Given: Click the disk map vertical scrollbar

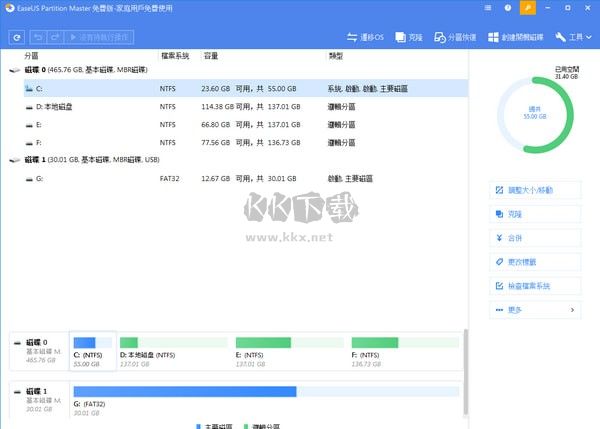Looking at the screenshot, I should pyautogui.click(x=464, y=370).
